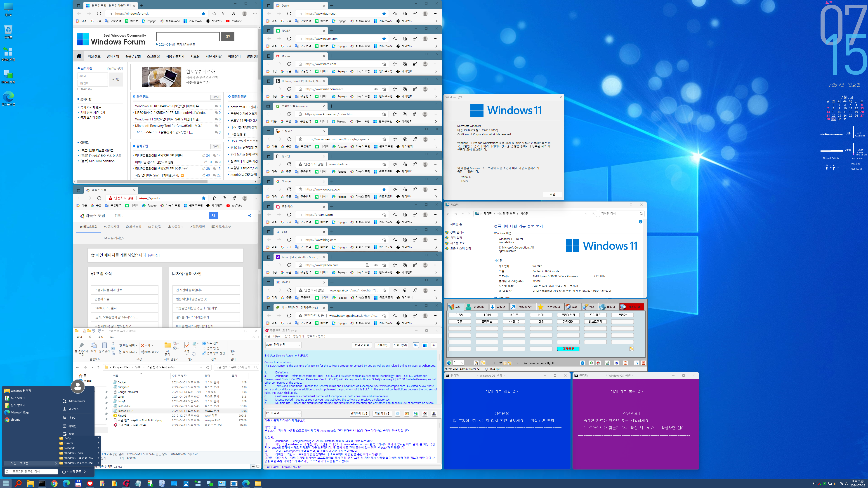
Task: Click the help icon in the 시스템 window
Action: 641,222
